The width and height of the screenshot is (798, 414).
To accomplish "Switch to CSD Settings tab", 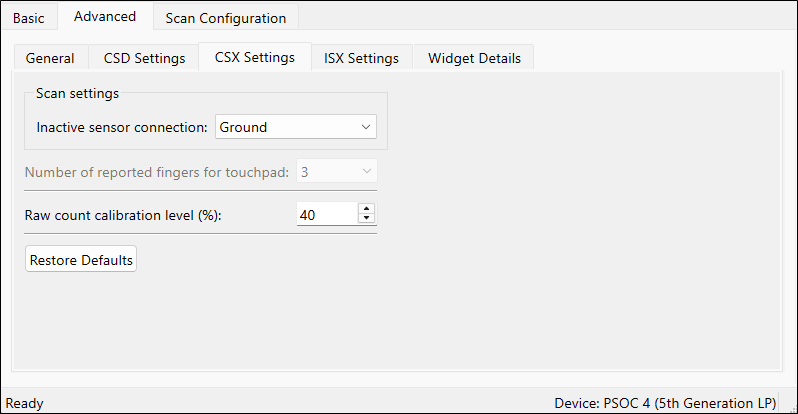I will tap(145, 58).
